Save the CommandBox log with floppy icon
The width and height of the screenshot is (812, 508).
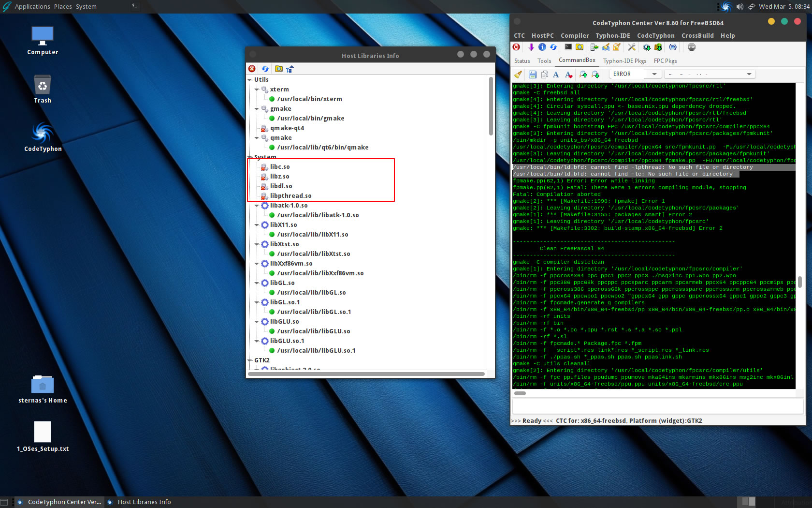click(x=533, y=74)
